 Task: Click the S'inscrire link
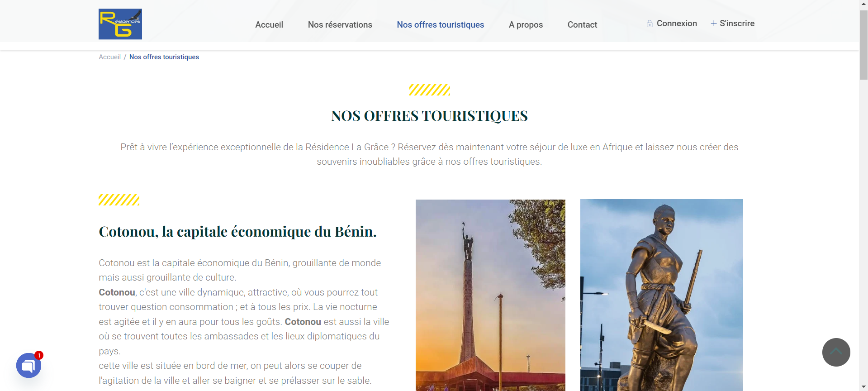737,24
